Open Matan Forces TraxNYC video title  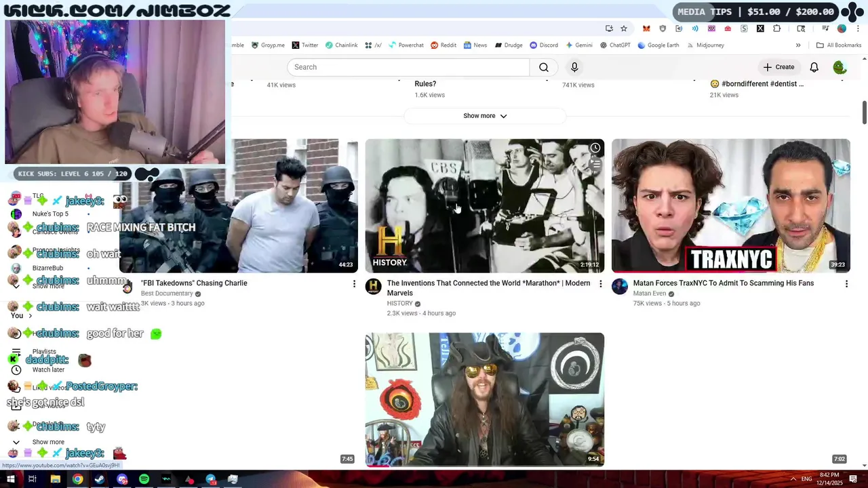tap(724, 283)
